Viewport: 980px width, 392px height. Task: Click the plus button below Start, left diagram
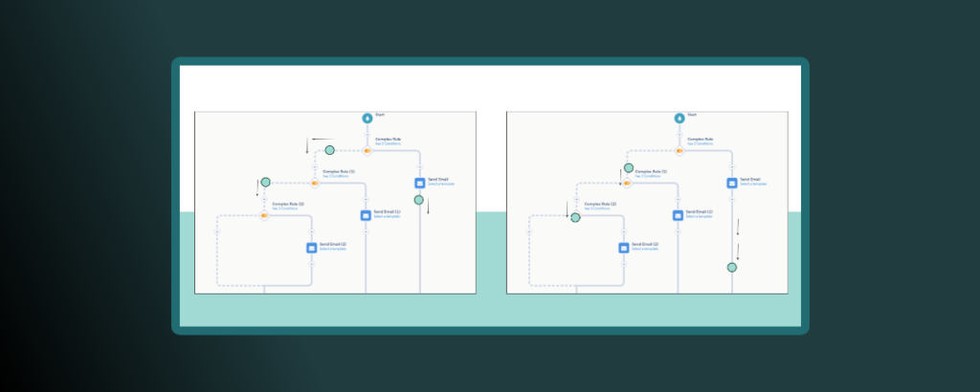pos(367,134)
